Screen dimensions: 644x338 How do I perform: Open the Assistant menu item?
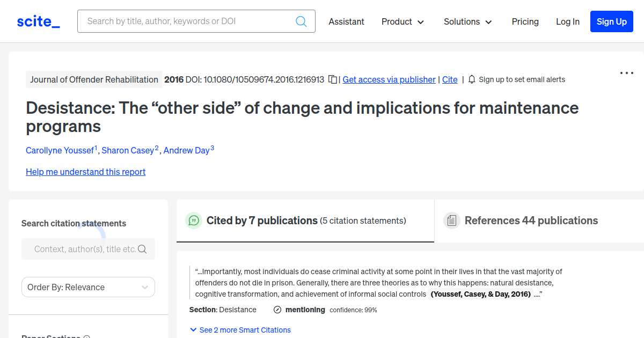346,21
